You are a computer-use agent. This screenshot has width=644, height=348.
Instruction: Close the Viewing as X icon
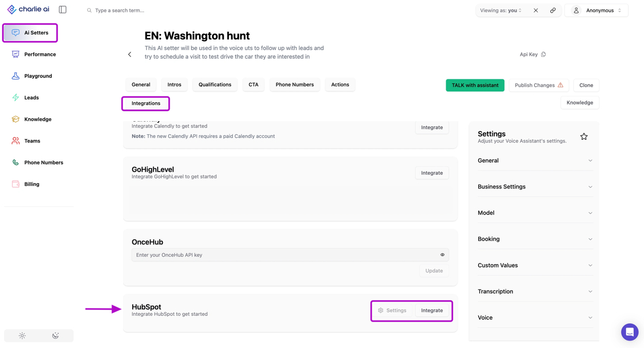click(x=535, y=10)
